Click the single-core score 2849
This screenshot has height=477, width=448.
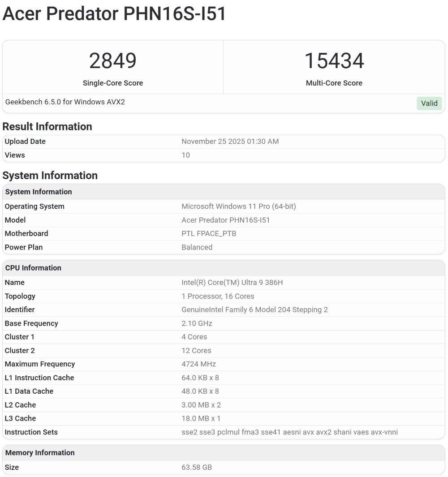[x=113, y=61]
